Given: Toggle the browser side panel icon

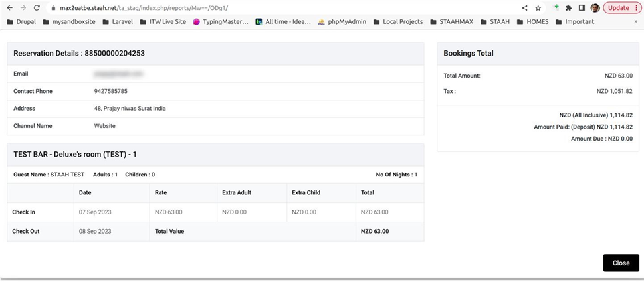Looking at the screenshot, I should (x=582, y=8).
